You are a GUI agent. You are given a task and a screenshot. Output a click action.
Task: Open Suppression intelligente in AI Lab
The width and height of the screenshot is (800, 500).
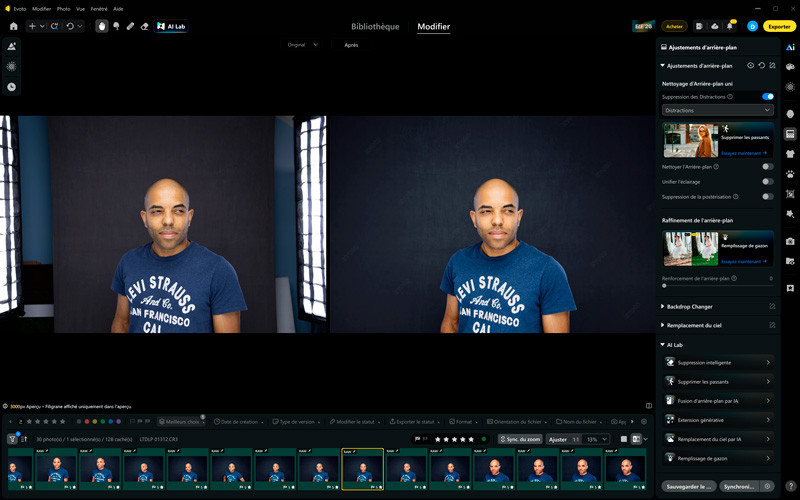[x=718, y=363]
